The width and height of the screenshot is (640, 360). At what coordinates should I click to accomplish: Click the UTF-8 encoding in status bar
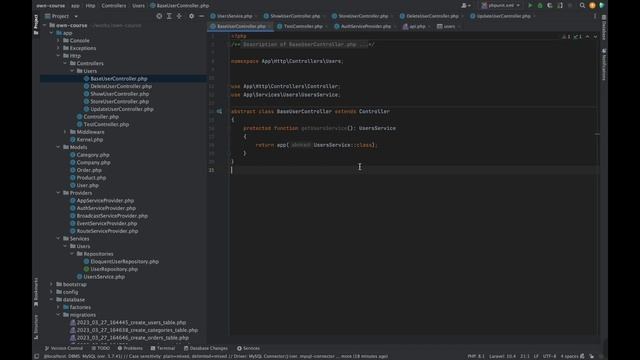pyautogui.click(x=549, y=356)
